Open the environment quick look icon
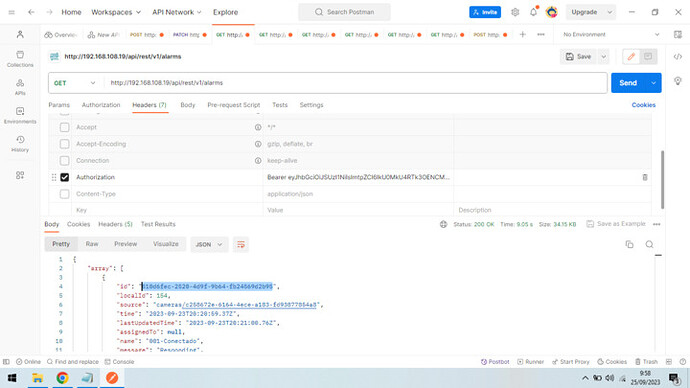This screenshot has height=388, width=690. (x=678, y=34)
